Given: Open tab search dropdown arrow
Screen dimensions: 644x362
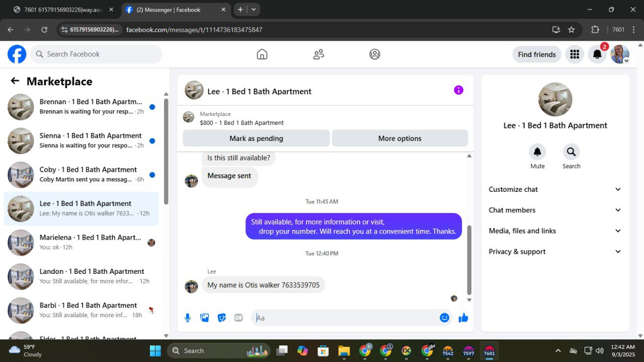Looking at the screenshot, I should pyautogui.click(x=254, y=9).
